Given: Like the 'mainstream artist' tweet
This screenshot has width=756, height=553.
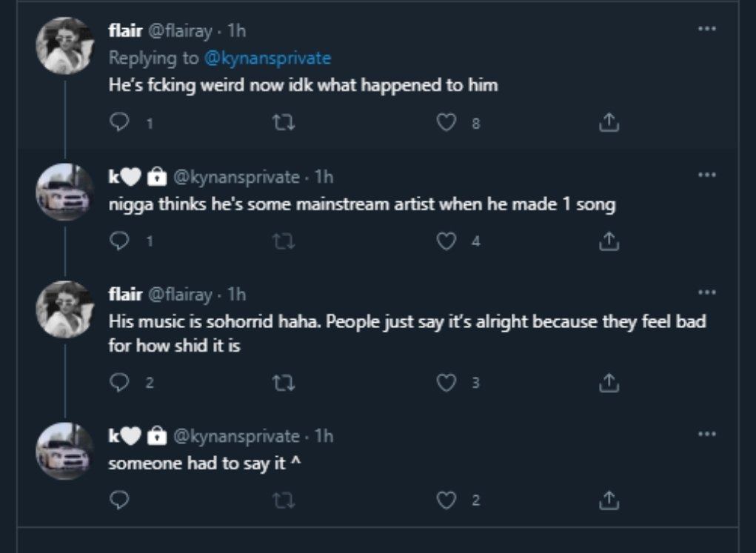Looking at the screenshot, I should (x=446, y=241).
